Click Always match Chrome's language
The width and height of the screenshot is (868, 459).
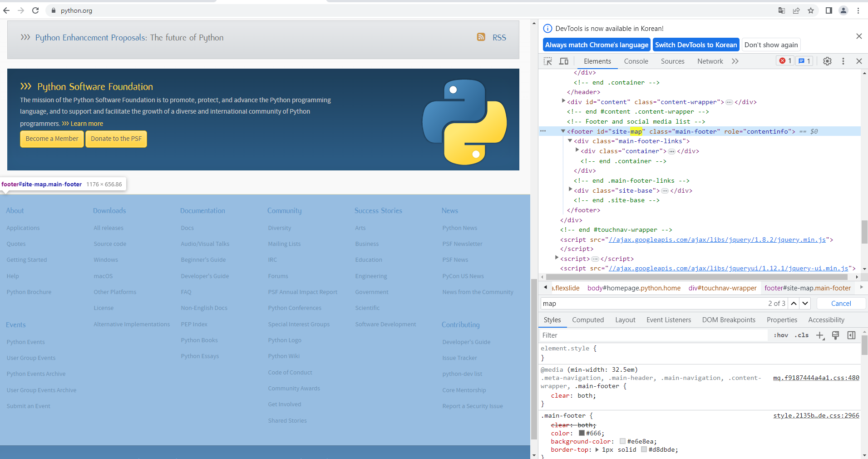coord(597,45)
